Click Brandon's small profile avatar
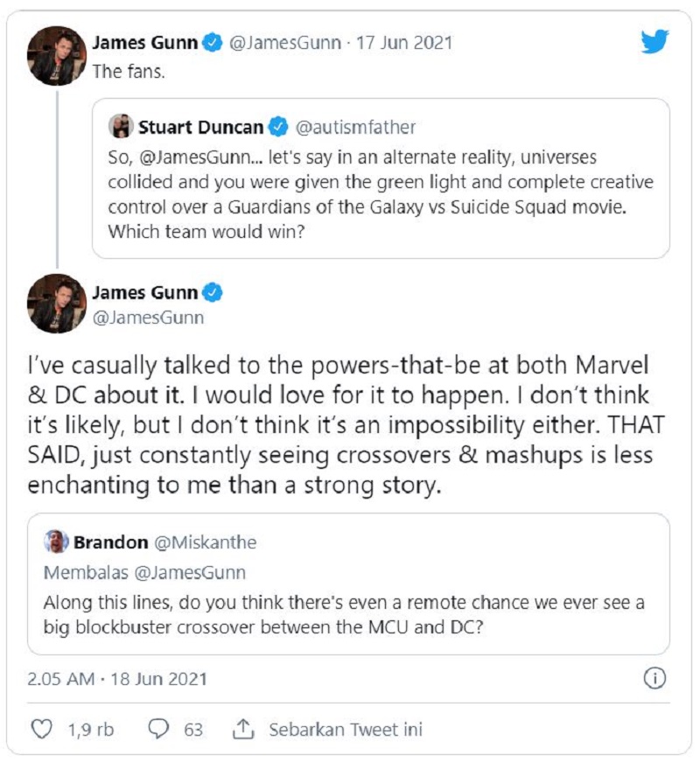 pyautogui.click(x=56, y=542)
